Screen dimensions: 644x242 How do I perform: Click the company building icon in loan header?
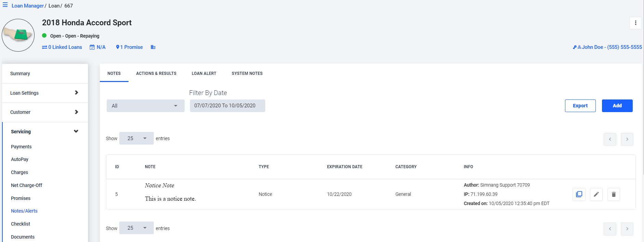click(x=153, y=47)
